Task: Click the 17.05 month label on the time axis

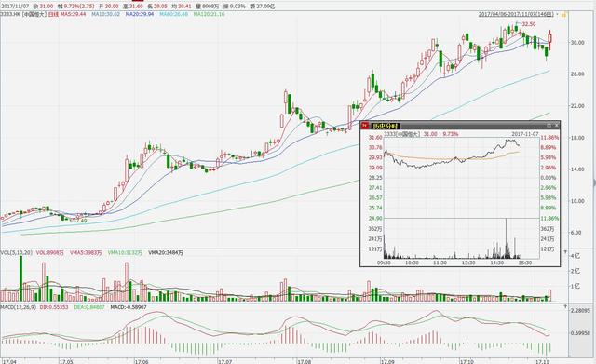Action: 66,361
